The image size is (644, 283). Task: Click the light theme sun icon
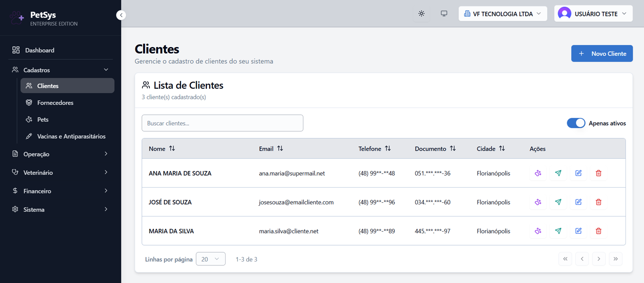(421, 14)
